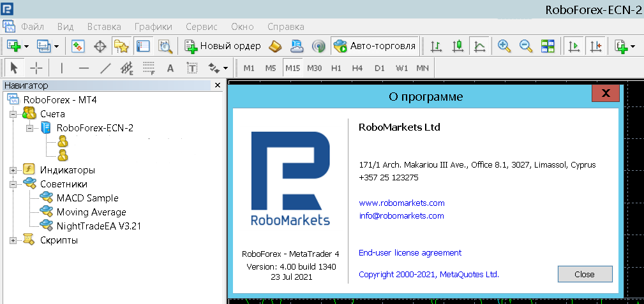
Task: Select NightTradeEA V3.21 expert advisor
Action: pyautogui.click(x=98, y=226)
